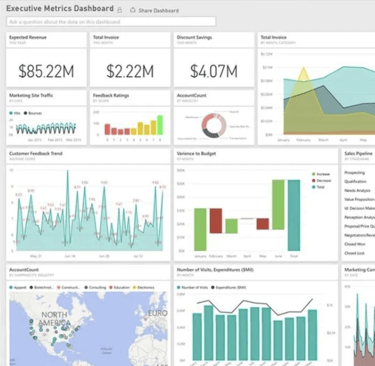Toggle the Bounces legend marker in Site Traffic
375x366 pixels.
coord(25,113)
